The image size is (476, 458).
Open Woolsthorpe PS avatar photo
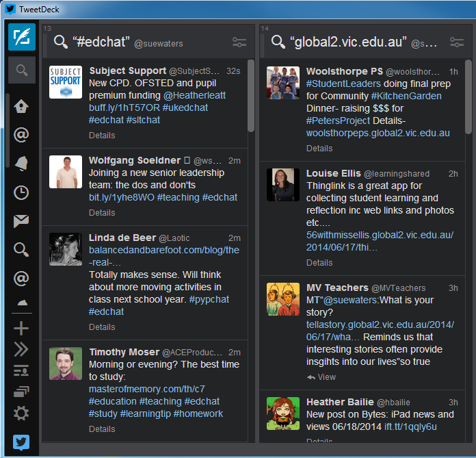coord(283,83)
